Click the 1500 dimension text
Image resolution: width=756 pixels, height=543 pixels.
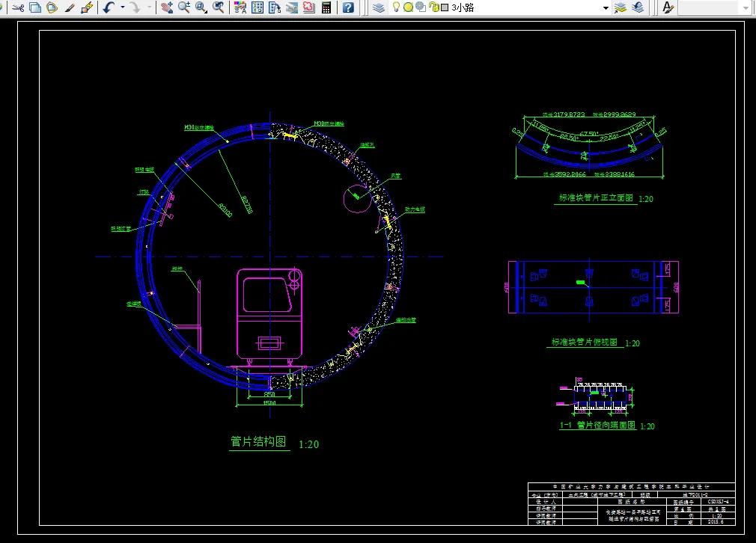coord(269,403)
